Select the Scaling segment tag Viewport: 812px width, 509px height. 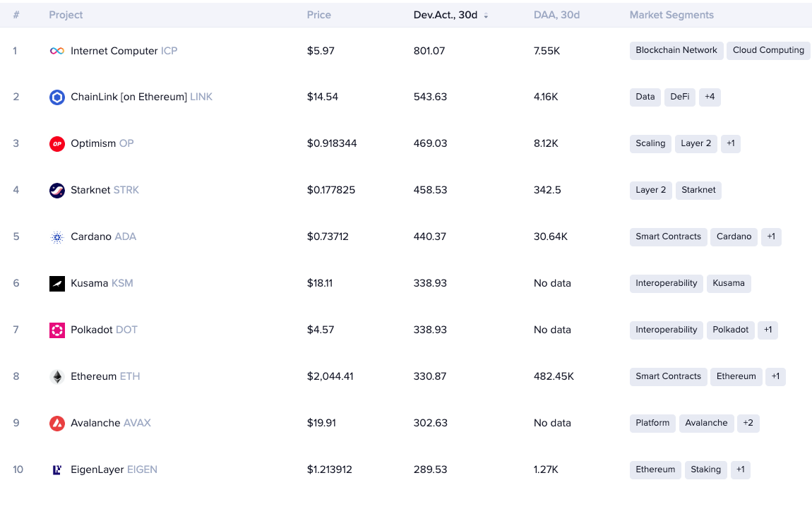click(650, 143)
